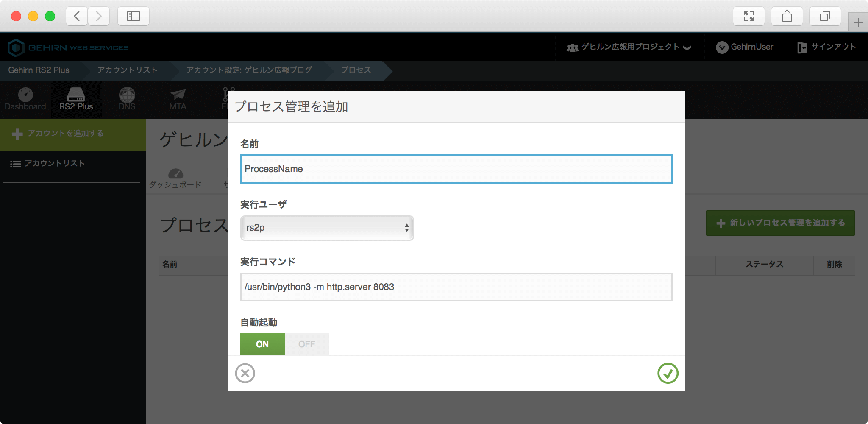This screenshot has width=868, height=424.
Task: Select アカウントリスト in the left sidebar
Action: (54, 164)
